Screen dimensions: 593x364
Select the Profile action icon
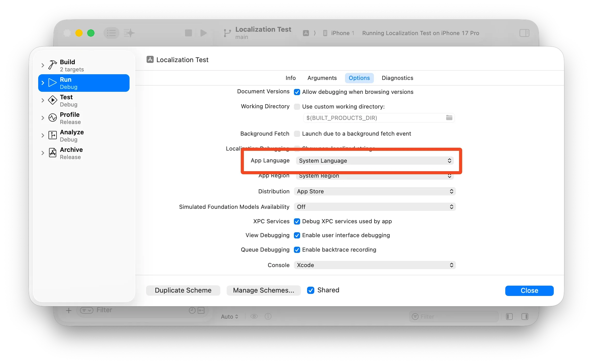[x=52, y=118]
